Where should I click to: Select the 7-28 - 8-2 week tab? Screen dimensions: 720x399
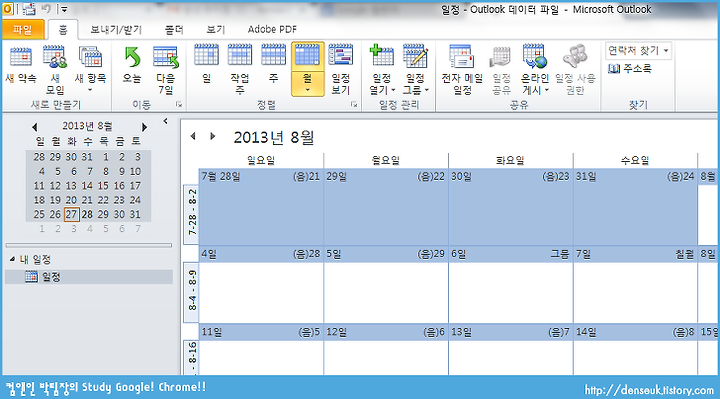click(x=191, y=214)
